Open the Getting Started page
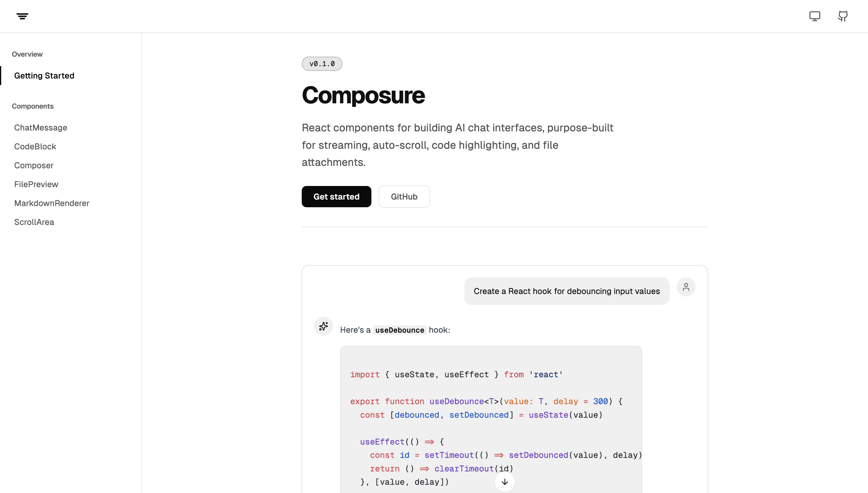The width and height of the screenshot is (868, 493). [x=44, y=76]
